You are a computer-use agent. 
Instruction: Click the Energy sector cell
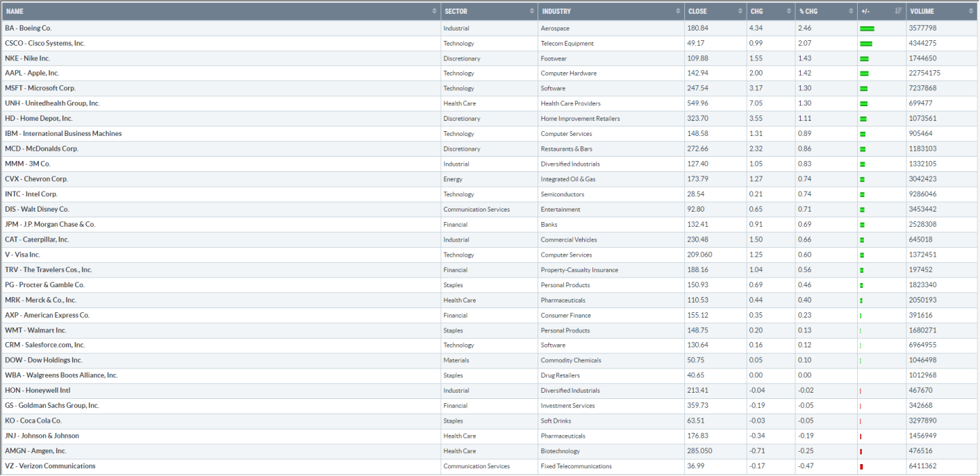(452, 179)
